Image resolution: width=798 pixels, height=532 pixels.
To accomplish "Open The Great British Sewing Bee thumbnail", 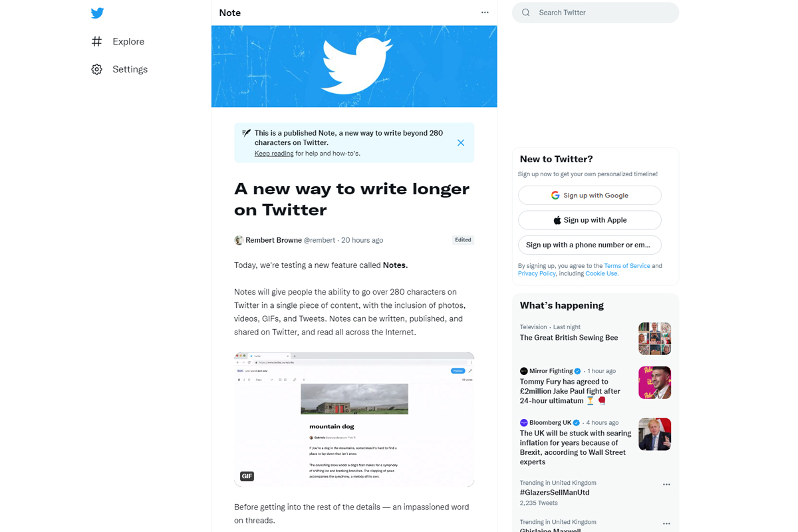I will pos(654,338).
